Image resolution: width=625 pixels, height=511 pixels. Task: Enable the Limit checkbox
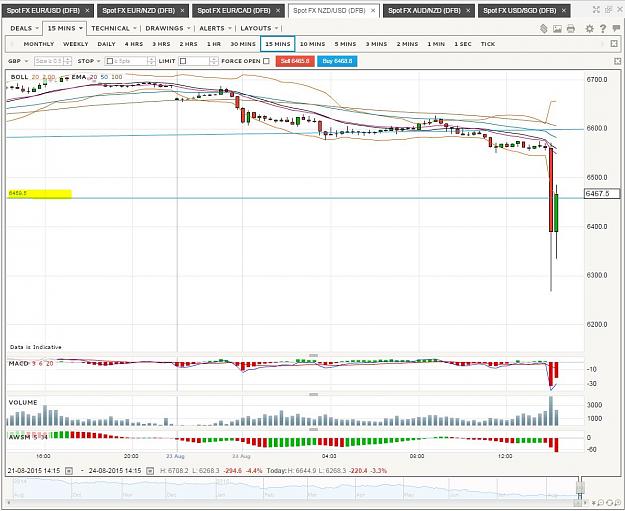tap(183, 61)
